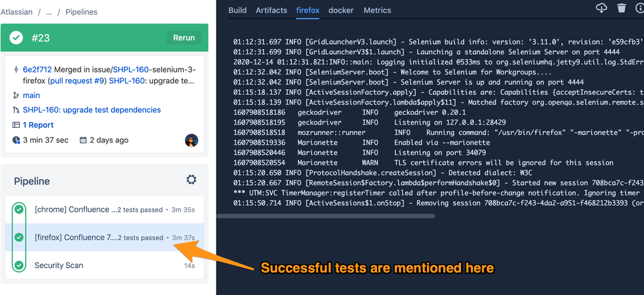Select the [chrome] Confluence step
This screenshot has width=644, height=295.
(x=104, y=210)
